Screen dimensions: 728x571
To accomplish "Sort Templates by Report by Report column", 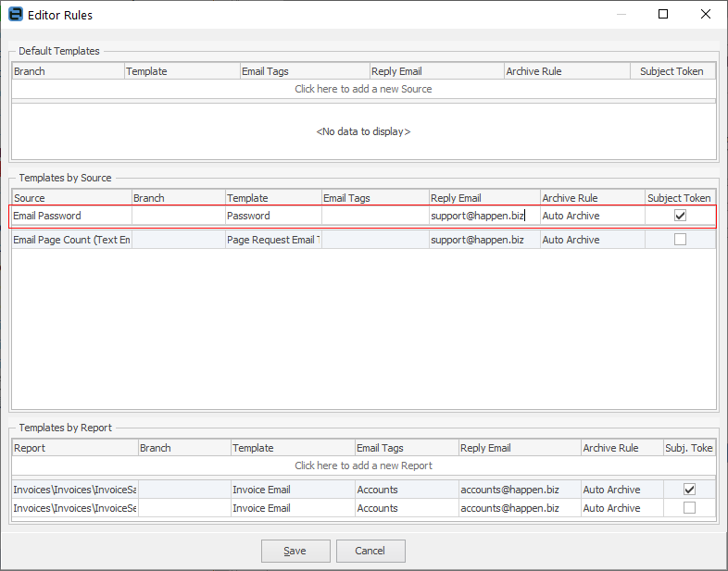I will (x=74, y=448).
